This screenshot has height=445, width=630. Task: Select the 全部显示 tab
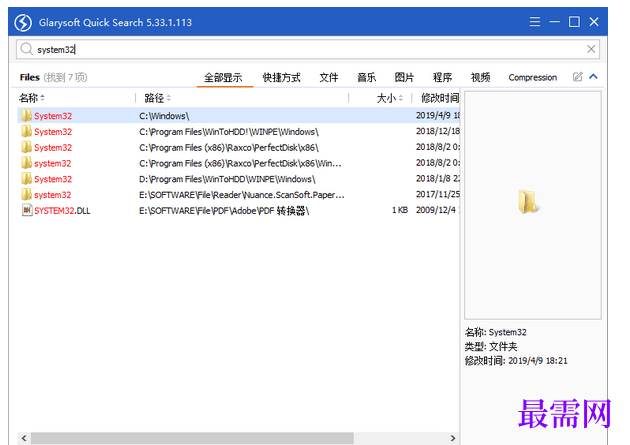[223, 77]
